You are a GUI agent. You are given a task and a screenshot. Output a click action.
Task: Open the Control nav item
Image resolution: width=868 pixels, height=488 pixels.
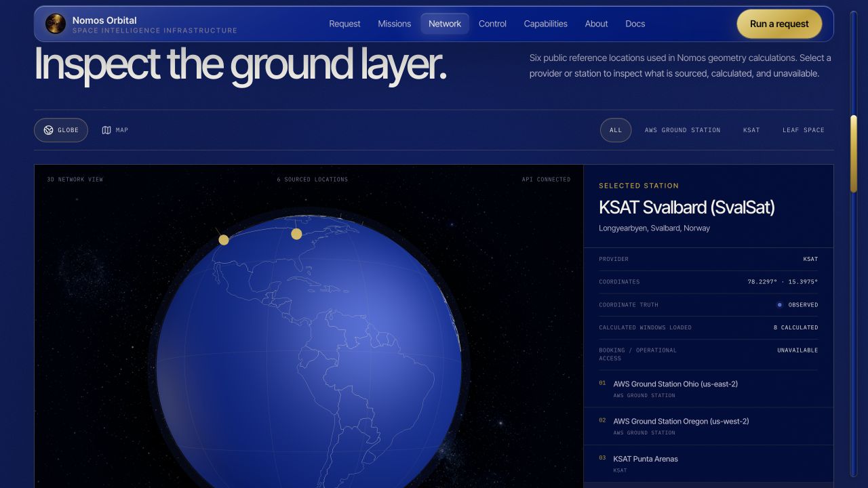(492, 24)
